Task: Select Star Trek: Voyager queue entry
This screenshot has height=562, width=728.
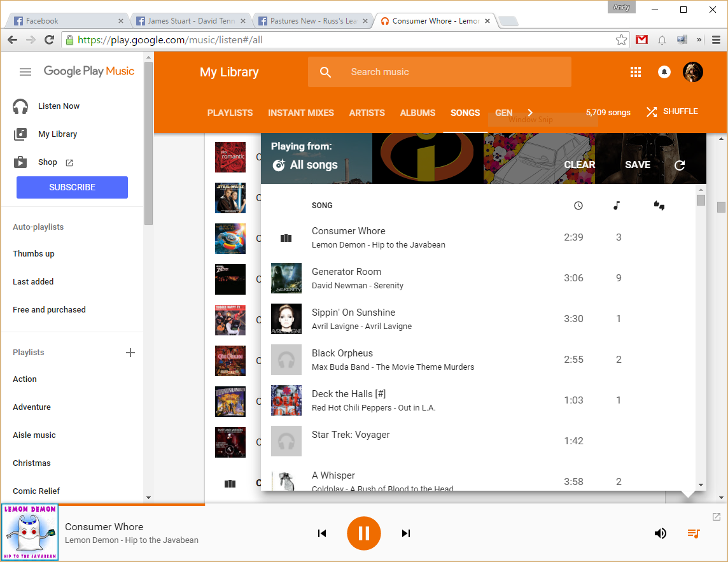Action: coord(478,441)
